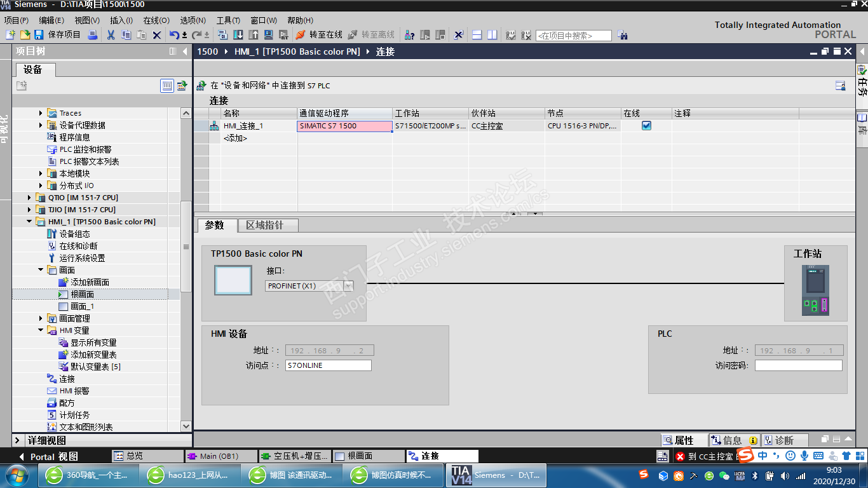Open the 诊断 inspector tab
868x488 pixels.
784,440
